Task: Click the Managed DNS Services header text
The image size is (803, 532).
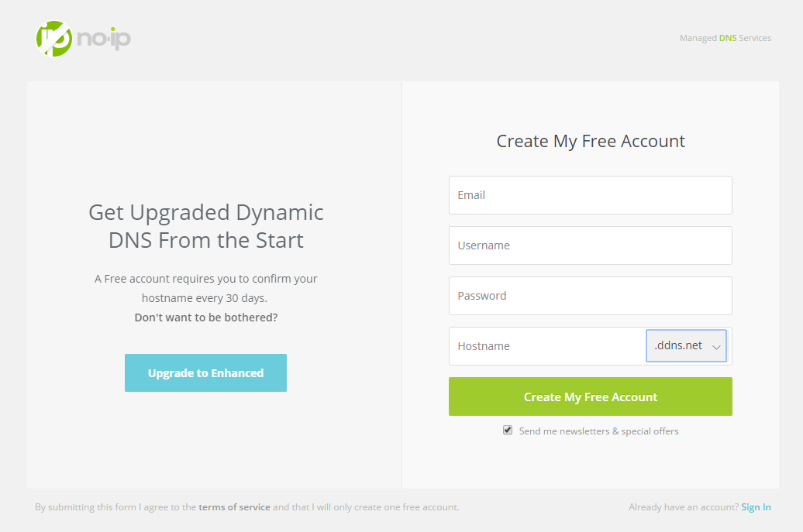Action: click(725, 38)
